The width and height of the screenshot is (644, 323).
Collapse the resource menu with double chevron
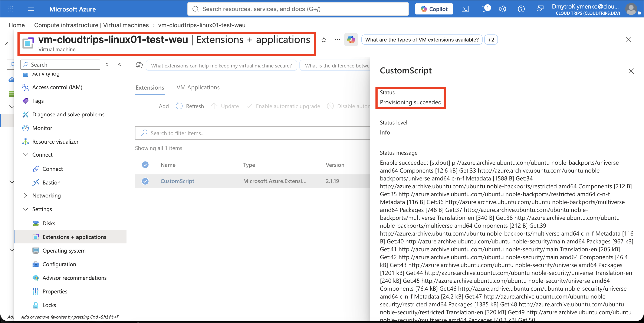[120, 65]
